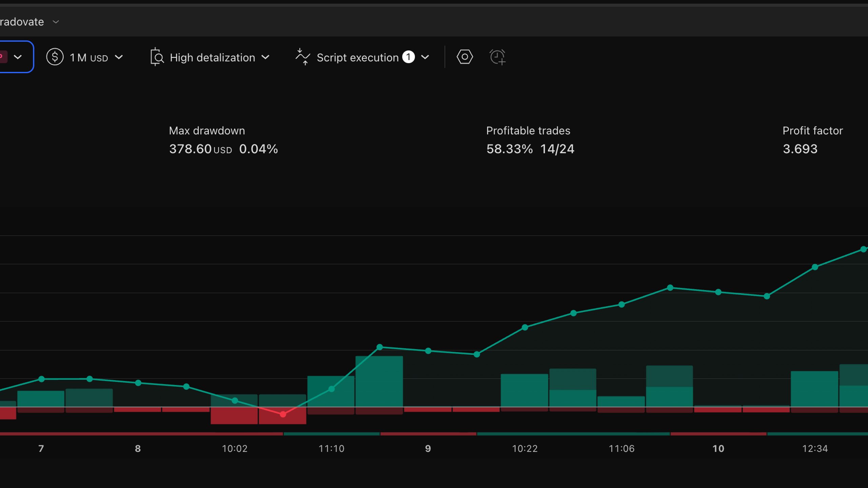Click the Profit factor value 3.693
Screen dimensions: 868x488
coord(800,149)
